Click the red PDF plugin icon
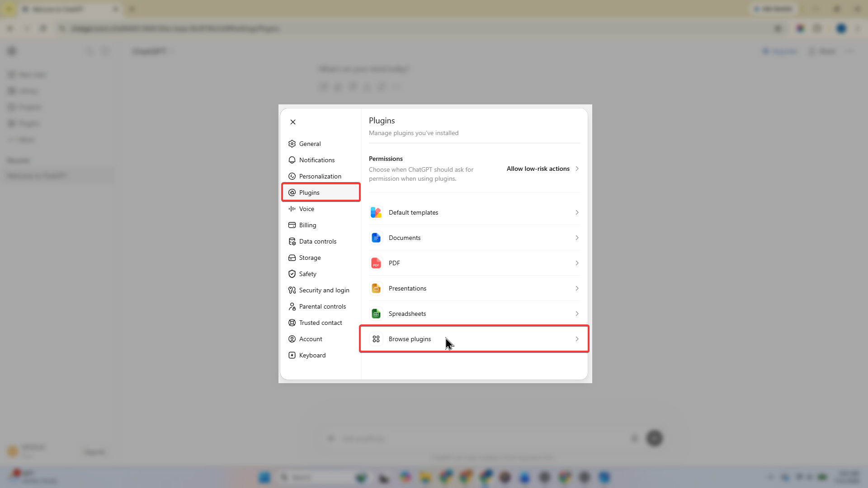Image resolution: width=868 pixels, height=488 pixels. [x=376, y=263]
